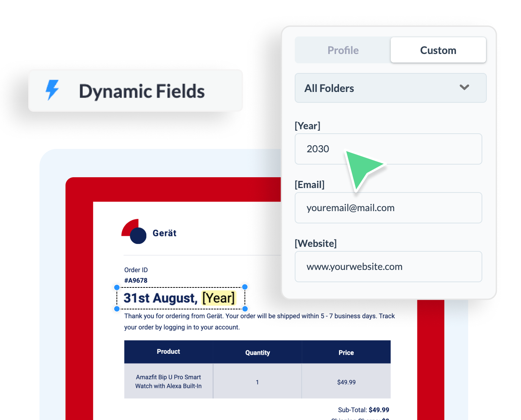521x420 pixels.
Task: Click the youremail@mail.com email field
Action: (388, 208)
